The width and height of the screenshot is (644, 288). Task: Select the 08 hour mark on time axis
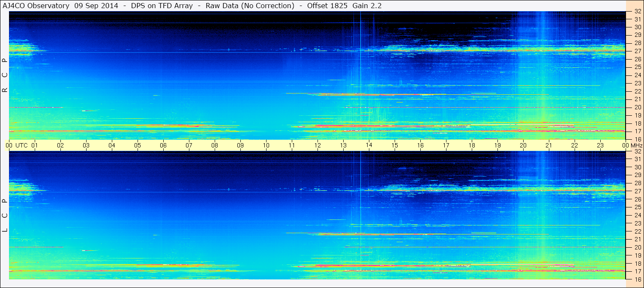215,145
